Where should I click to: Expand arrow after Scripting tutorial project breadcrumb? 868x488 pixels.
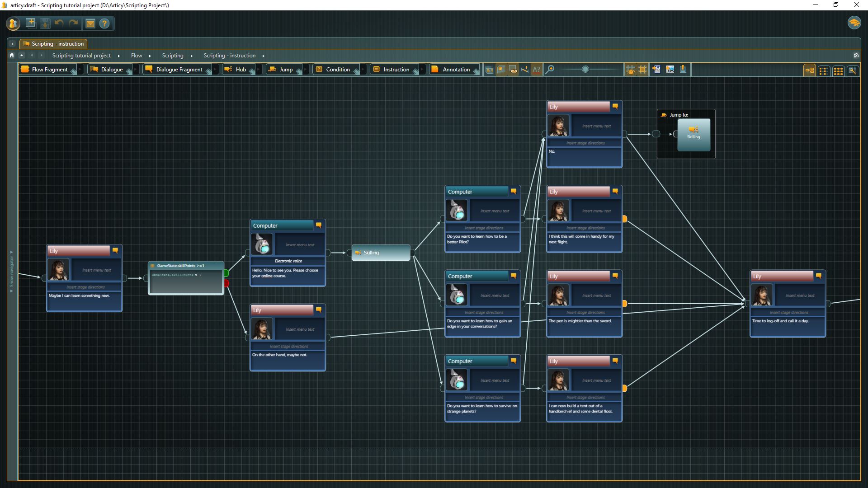click(x=119, y=56)
